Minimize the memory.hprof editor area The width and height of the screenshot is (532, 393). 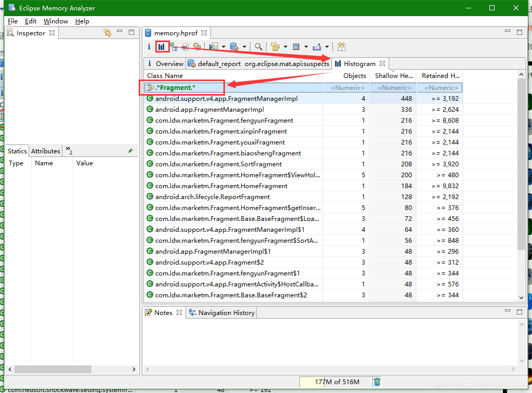coord(508,31)
